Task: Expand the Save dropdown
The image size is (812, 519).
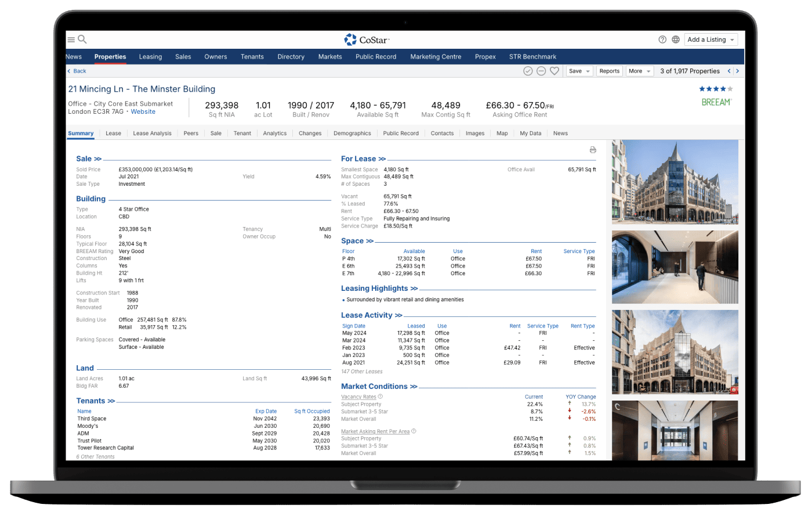Action: 579,71
